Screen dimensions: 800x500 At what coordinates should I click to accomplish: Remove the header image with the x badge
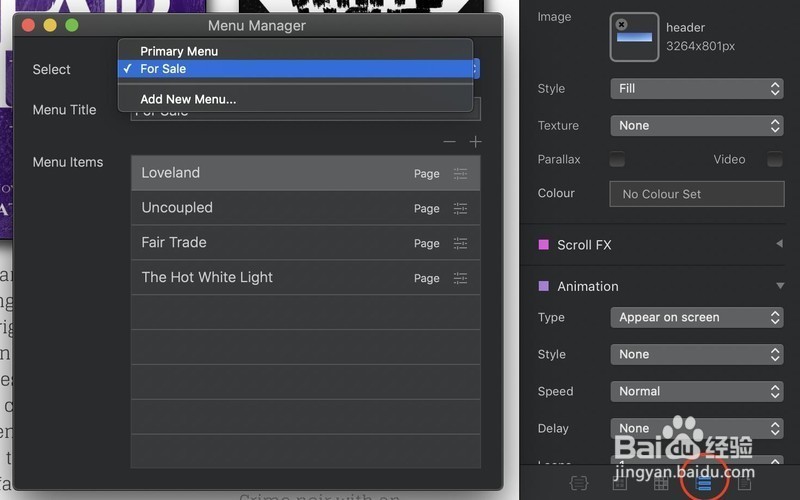click(621, 24)
